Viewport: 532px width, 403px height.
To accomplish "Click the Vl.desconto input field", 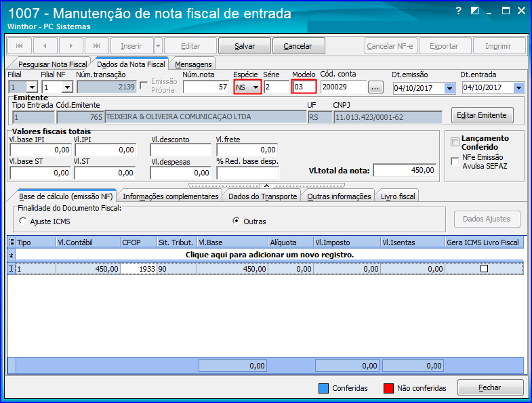I will (180, 150).
